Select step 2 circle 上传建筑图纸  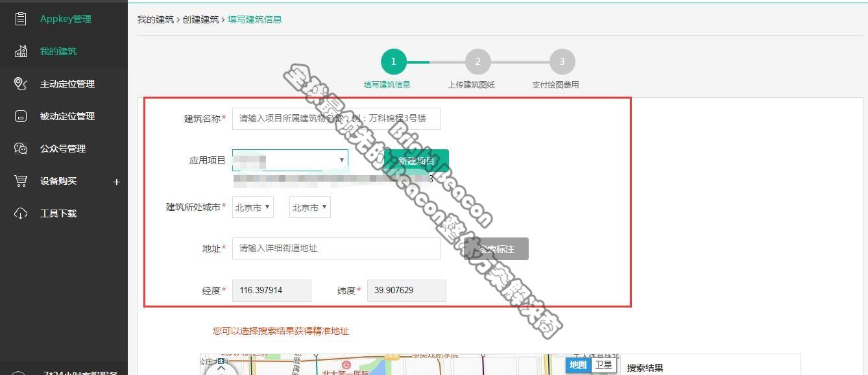477,62
